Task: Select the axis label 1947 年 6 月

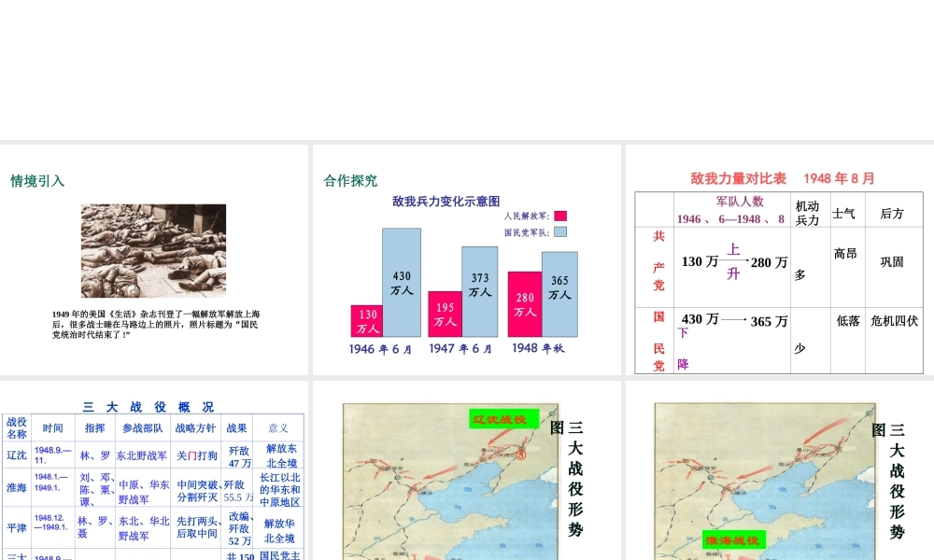Action: click(x=460, y=349)
